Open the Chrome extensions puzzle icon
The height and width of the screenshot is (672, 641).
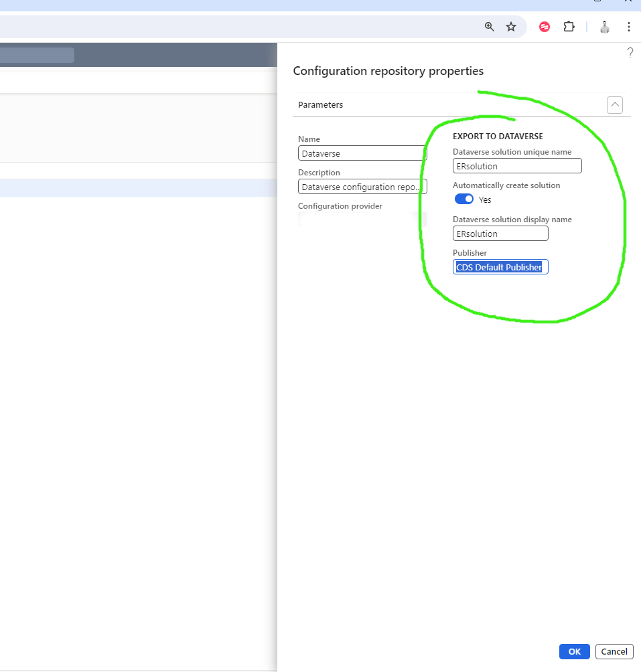tap(569, 27)
